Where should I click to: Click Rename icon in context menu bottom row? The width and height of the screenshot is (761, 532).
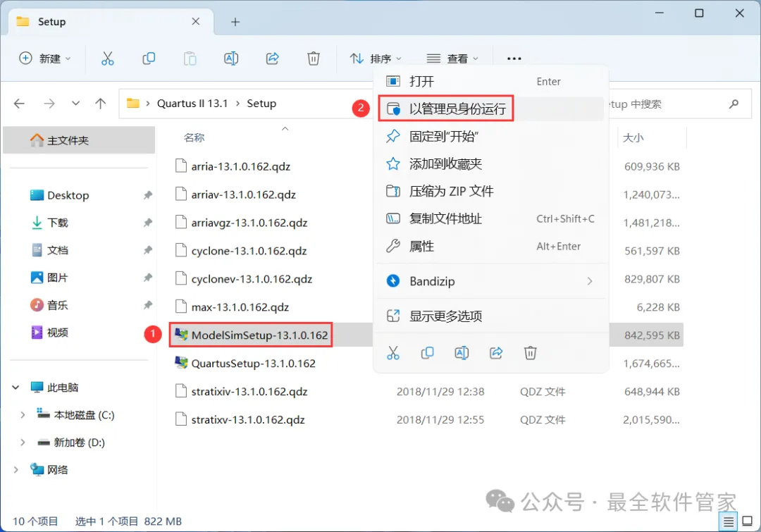[462, 353]
